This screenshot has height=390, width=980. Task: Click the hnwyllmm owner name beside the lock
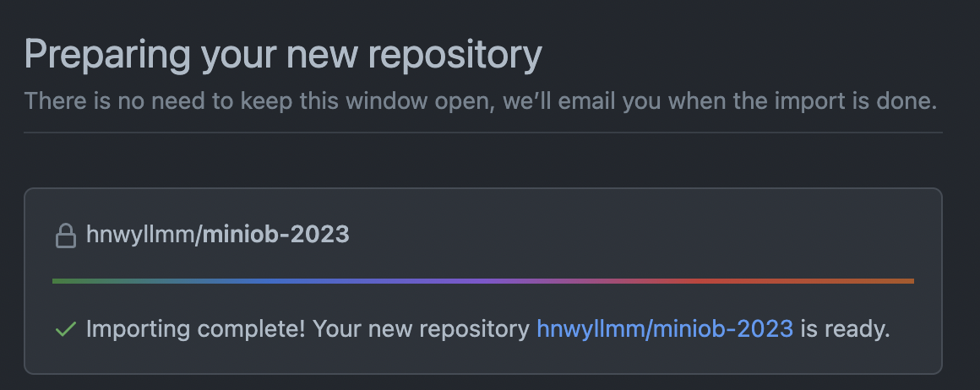click(140, 235)
